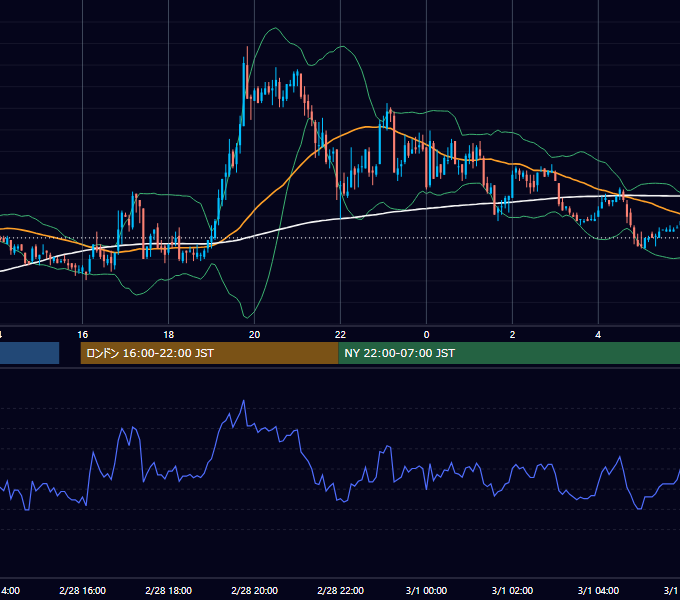Click the 2/28 16:00 time axis label
680x600 pixels.
tap(82, 590)
